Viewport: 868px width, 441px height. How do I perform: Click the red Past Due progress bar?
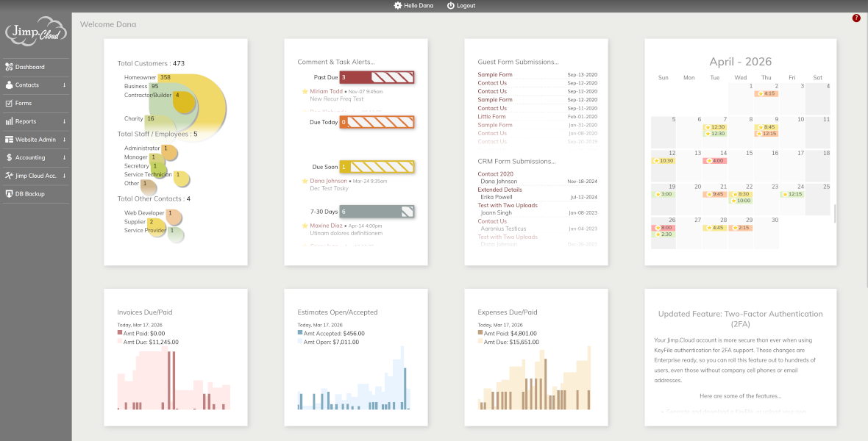click(377, 76)
